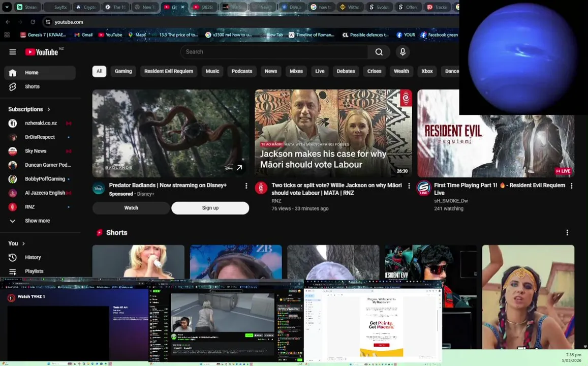The height and width of the screenshot is (366, 588).
Task: Open the DrDisRespect subscription channel
Action: (40, 137)
